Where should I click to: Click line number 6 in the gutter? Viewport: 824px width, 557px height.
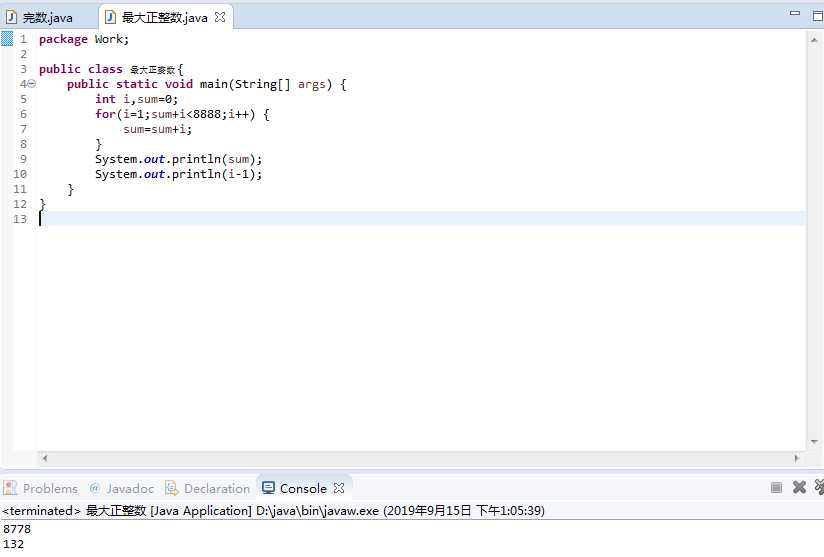[23, 114]
